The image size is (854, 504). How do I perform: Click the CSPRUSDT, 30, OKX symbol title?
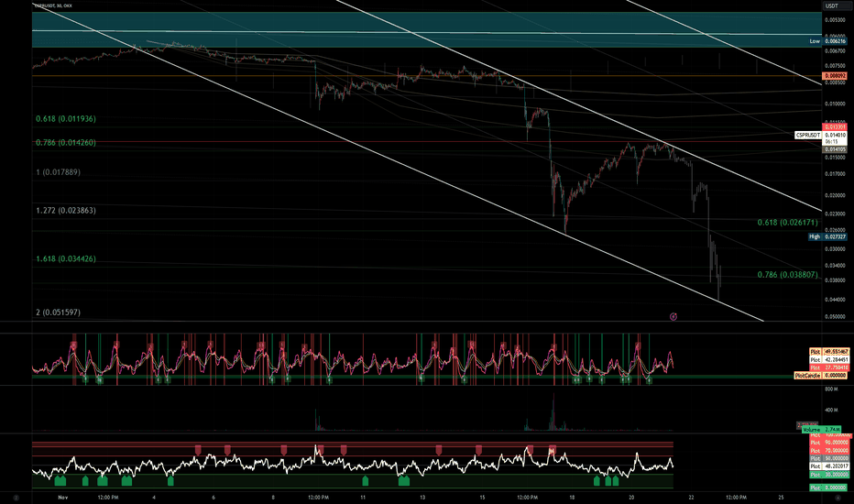(53, 5)
